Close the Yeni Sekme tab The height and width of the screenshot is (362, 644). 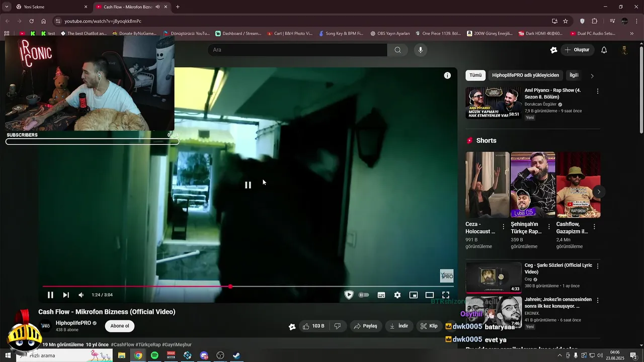[x=86, y=7]
